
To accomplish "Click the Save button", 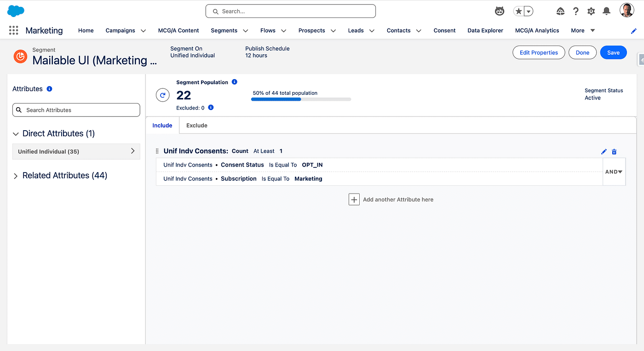I will point(613,52).
